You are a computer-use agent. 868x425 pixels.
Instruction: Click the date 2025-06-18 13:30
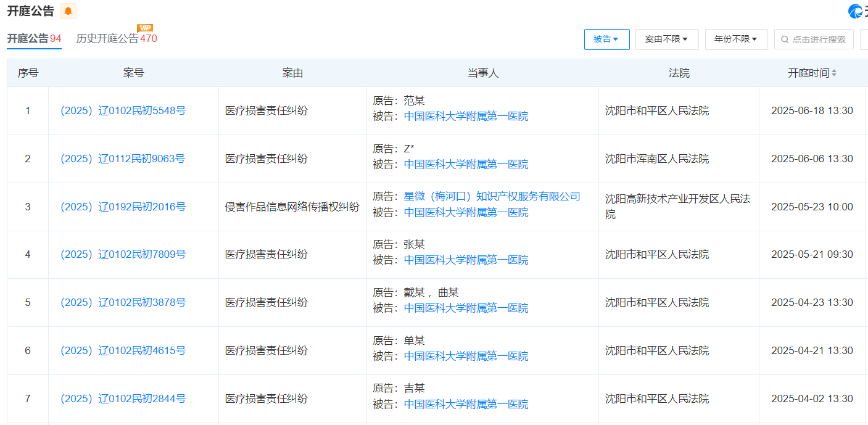point(812,111)
